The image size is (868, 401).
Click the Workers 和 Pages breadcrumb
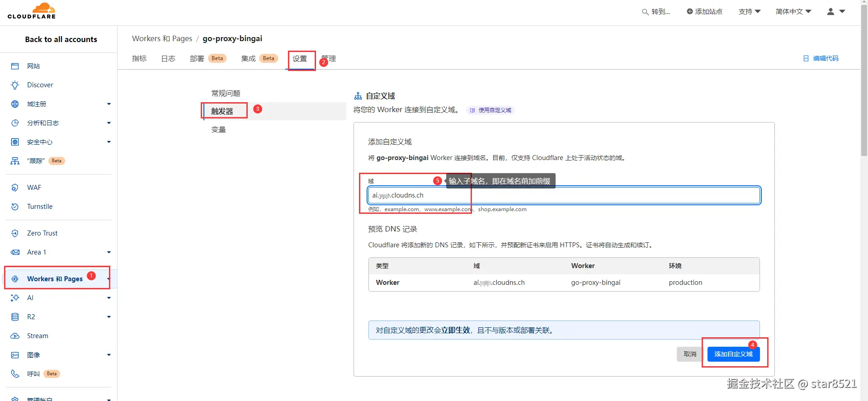pyautogui.click(x=162, y=38)
